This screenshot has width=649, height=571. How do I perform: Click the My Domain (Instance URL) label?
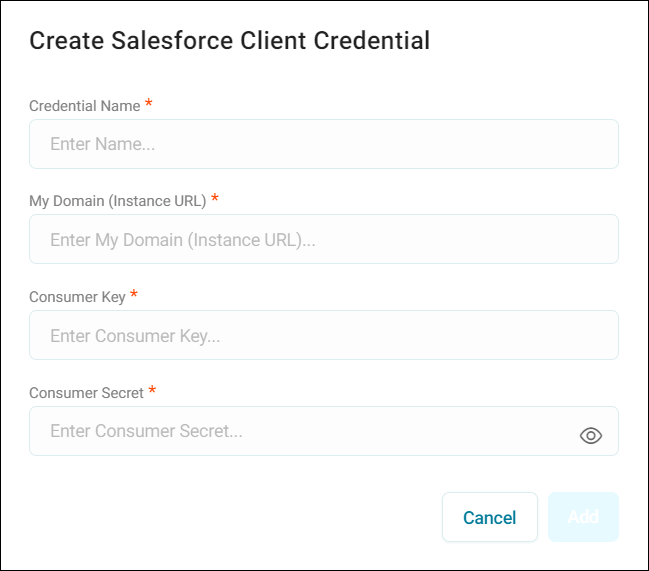(x=118, y=201)
